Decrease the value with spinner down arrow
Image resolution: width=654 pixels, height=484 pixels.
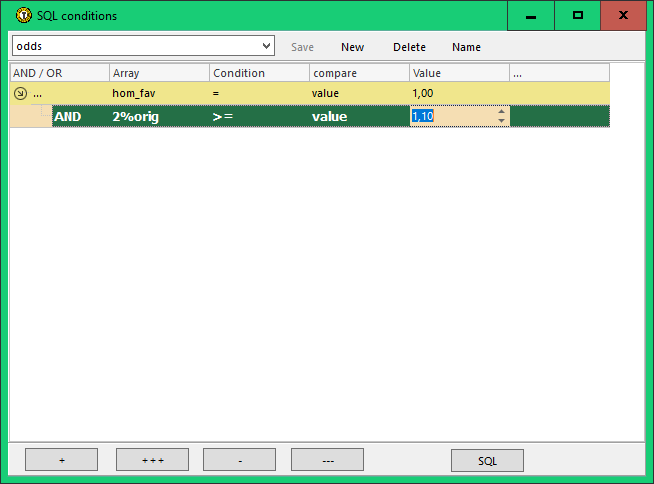tap(501, 121)
